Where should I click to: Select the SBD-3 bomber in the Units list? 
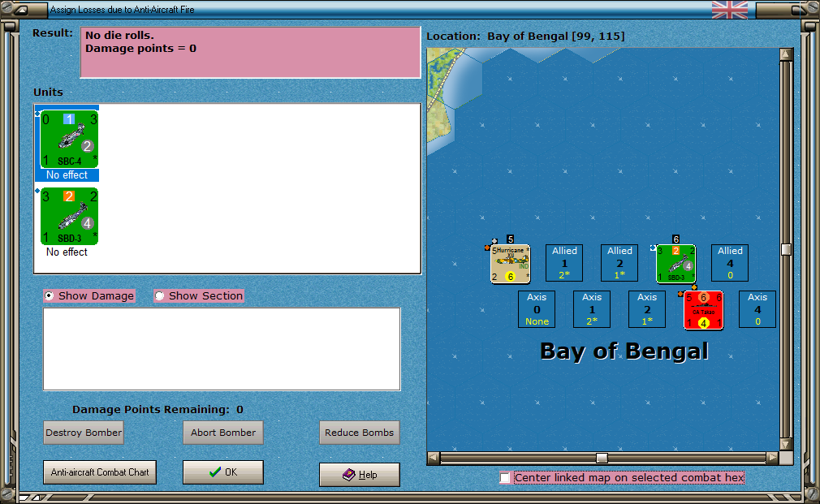coord(68,216)
